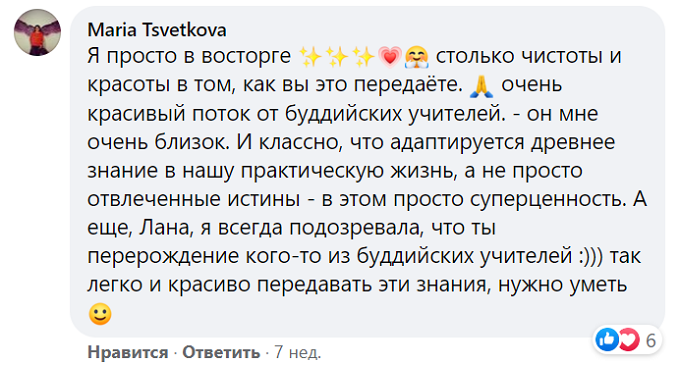
Task: Click the praying hands emoji
Action: pos(482,85)
